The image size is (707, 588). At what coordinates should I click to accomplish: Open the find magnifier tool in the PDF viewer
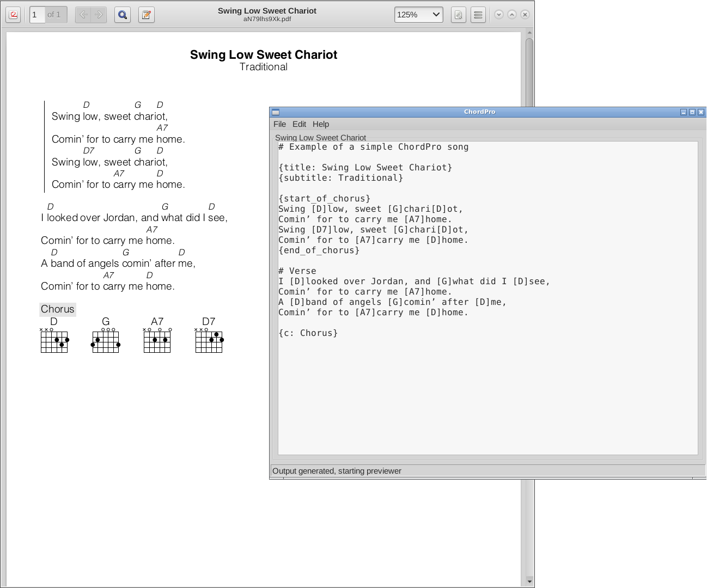[123, 15]
